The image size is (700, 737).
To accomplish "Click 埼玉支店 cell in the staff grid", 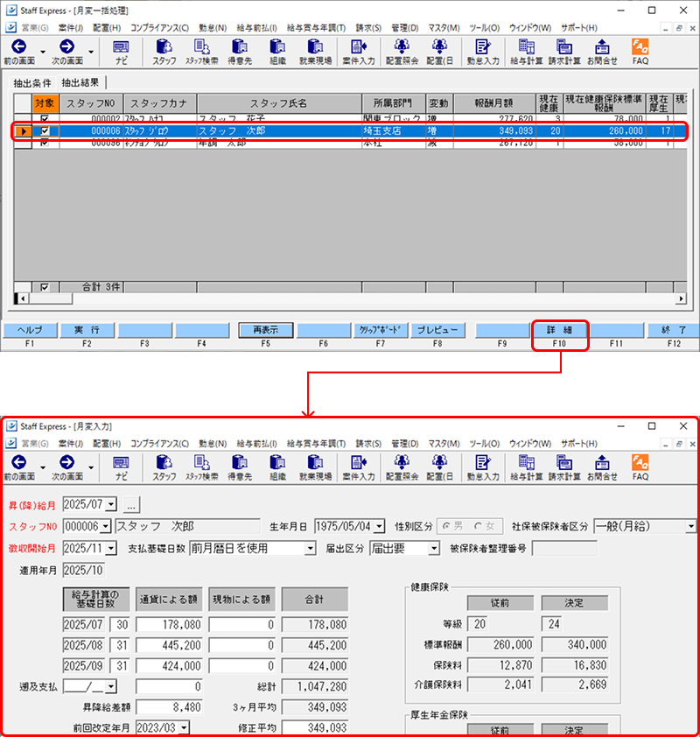I will [x=394, y=130].
